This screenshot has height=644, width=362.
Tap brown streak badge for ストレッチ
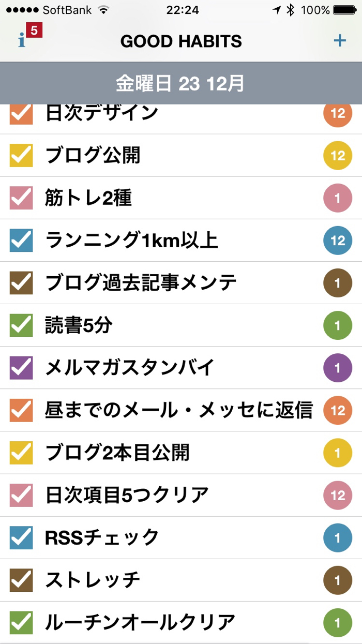pyautogui.click(x=338, y=580)
